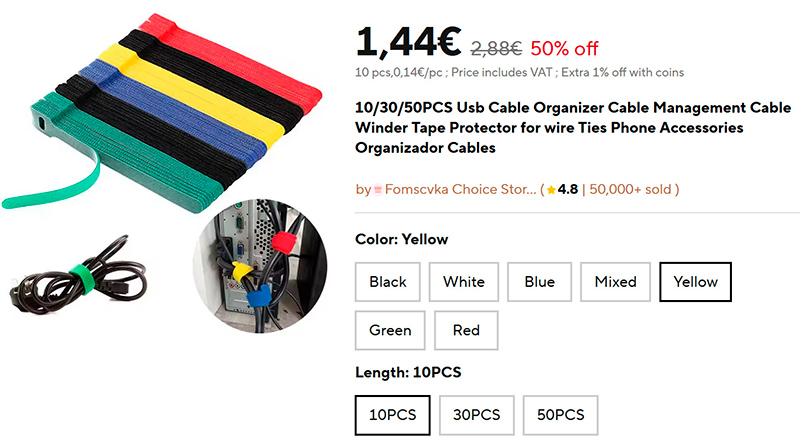This screenshot has height=444, width=800.
Task: Click the selected Yellow color option
Action: click(x=696, y=282)
